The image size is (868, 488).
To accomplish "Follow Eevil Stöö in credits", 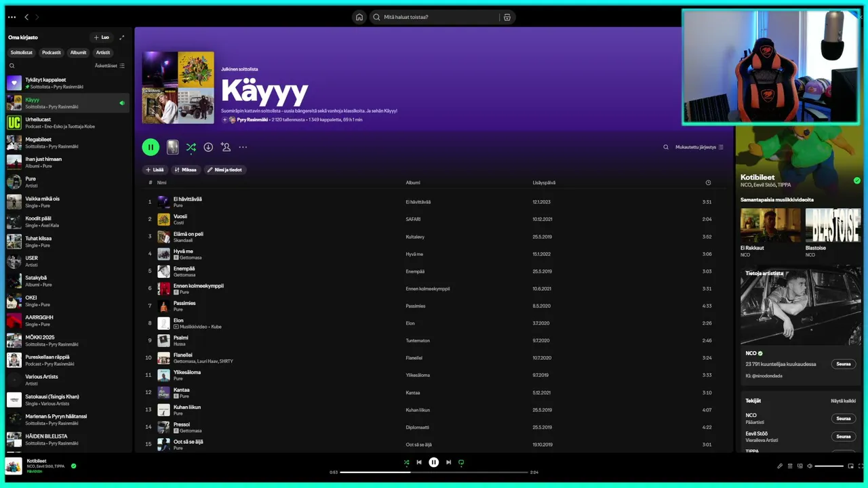I will 844,436.
